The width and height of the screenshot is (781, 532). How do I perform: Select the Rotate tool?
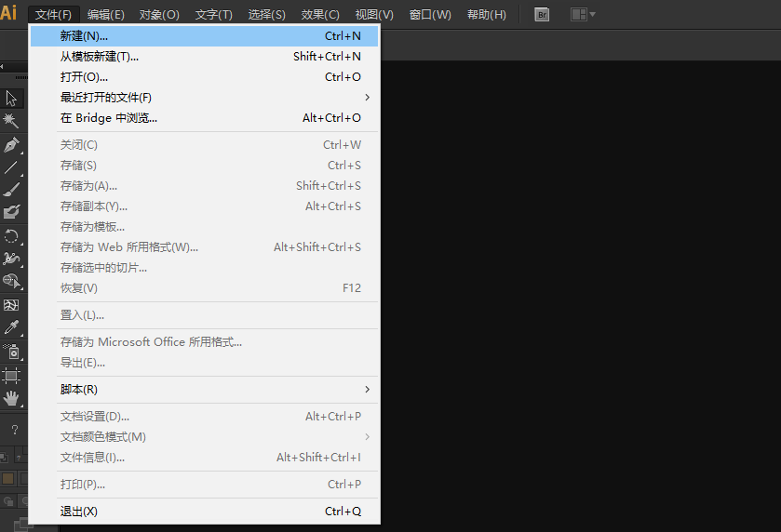click(11, 236)
